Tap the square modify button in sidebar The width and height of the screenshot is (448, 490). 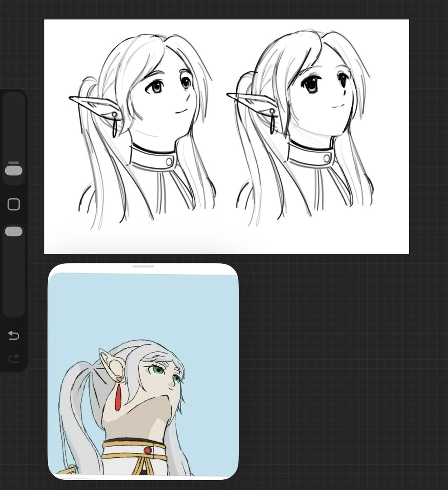pyautogui.click(x=14, y=204)
